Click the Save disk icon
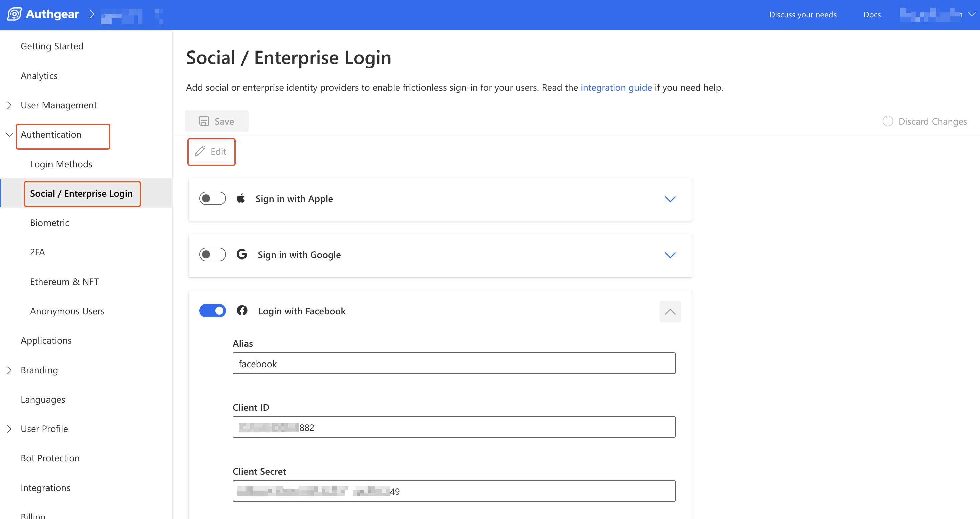 (204, 121)
